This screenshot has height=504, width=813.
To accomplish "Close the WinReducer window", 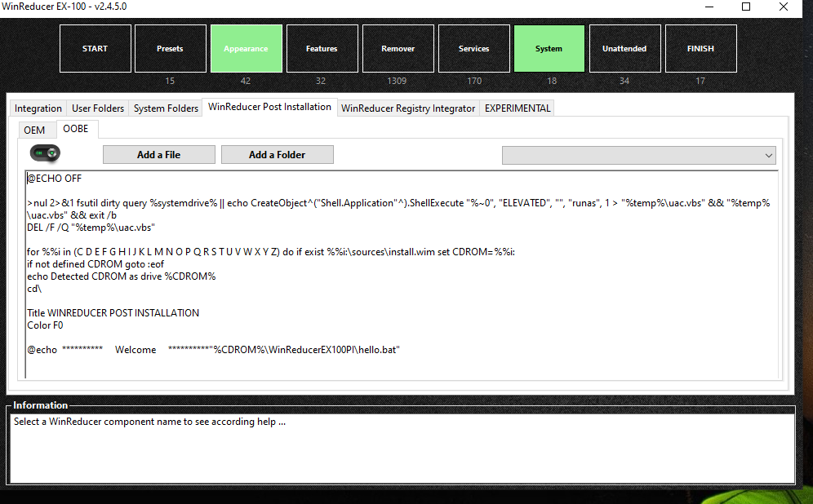I will click(784, 7).
